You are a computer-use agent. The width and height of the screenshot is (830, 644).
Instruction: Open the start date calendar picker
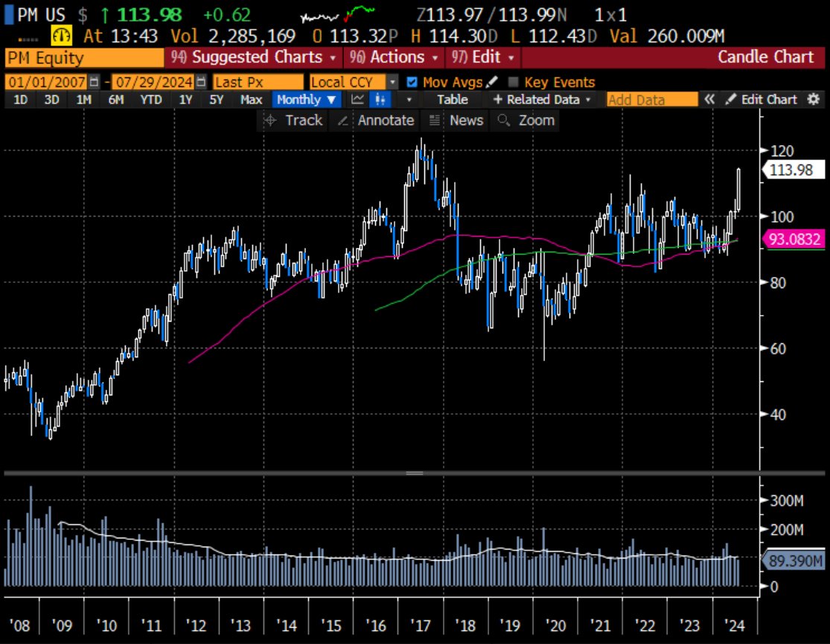[95, 82]
